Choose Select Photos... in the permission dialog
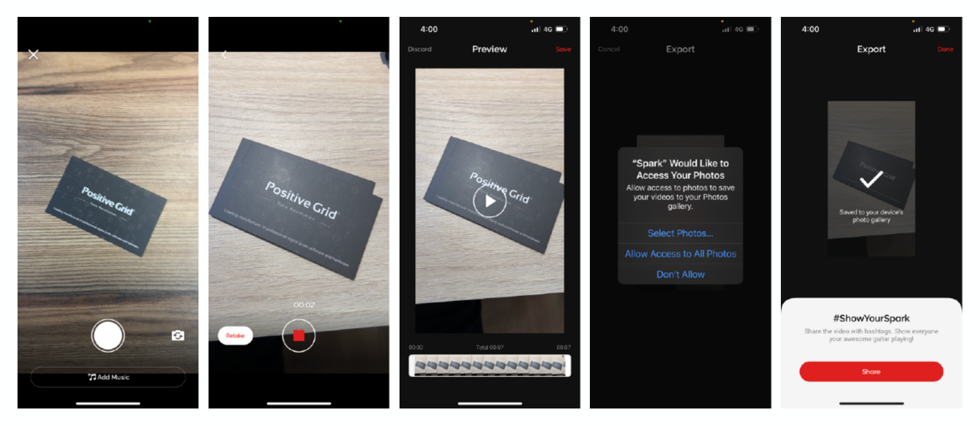 [681, 233]
